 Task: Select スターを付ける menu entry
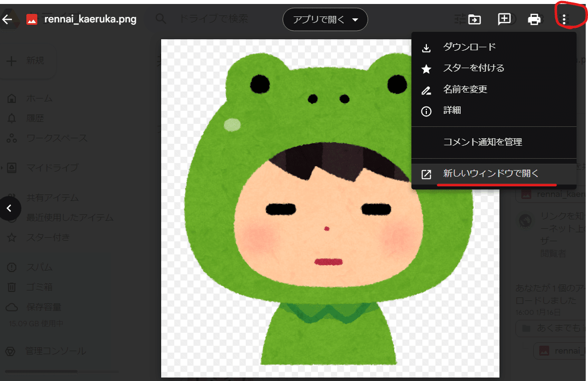494,68
